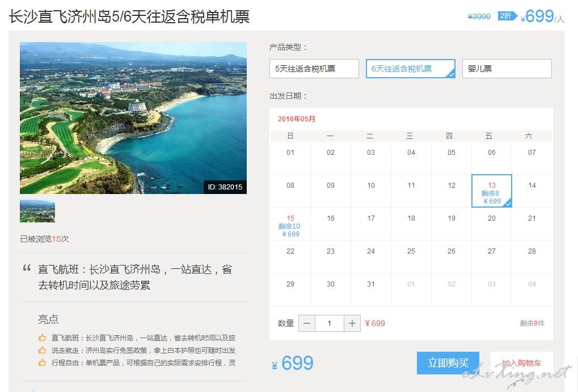Image resolution: width=578 pixels, height=392 pixels.
Task: Click the 日 weekday column header
Action: pos(290,136)
